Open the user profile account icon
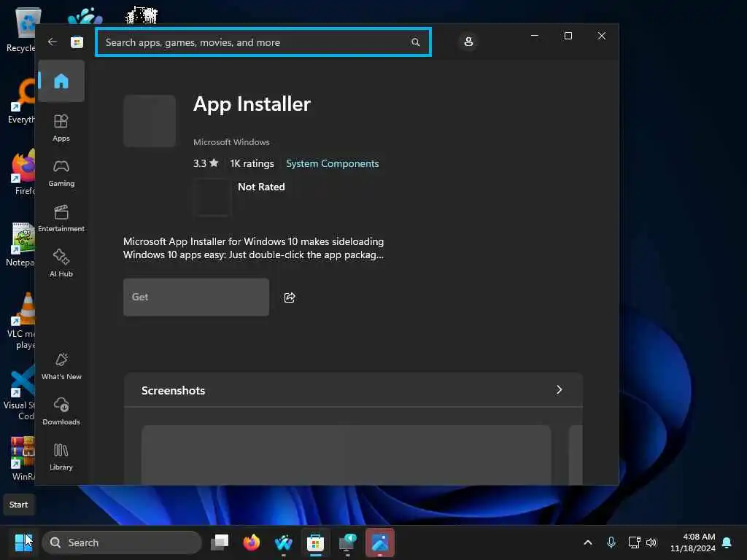Image resolution: width=747 pixels, height=560 pixels. (x=468, y=42)
